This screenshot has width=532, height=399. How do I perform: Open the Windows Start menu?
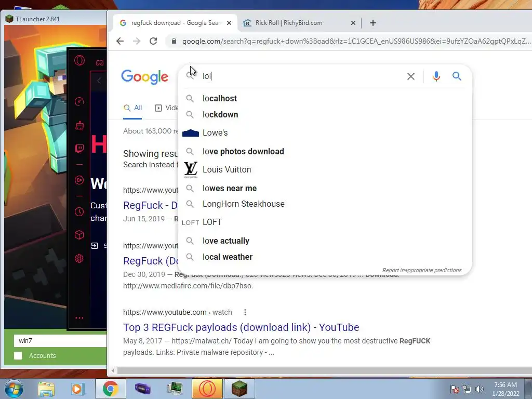(x=14, y=389)
